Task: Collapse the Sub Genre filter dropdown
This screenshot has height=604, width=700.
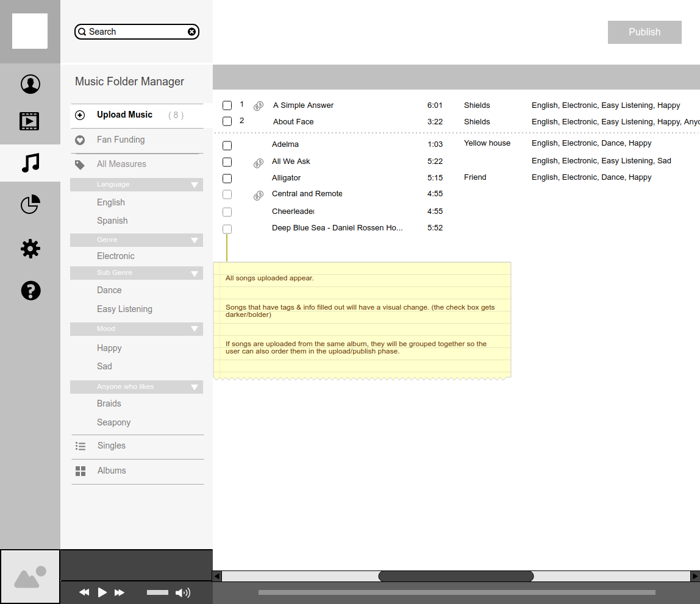Action: point(194,274)
